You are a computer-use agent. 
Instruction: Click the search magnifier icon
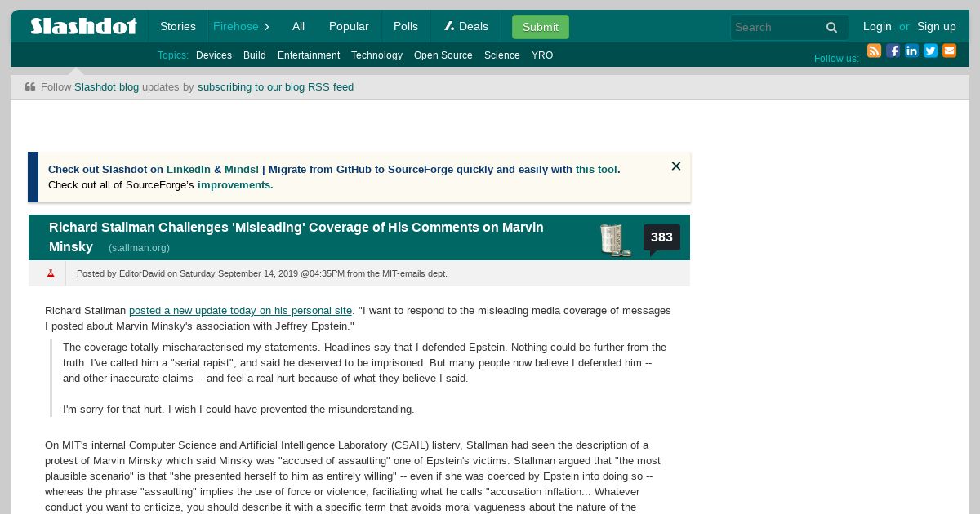[831, 27]
